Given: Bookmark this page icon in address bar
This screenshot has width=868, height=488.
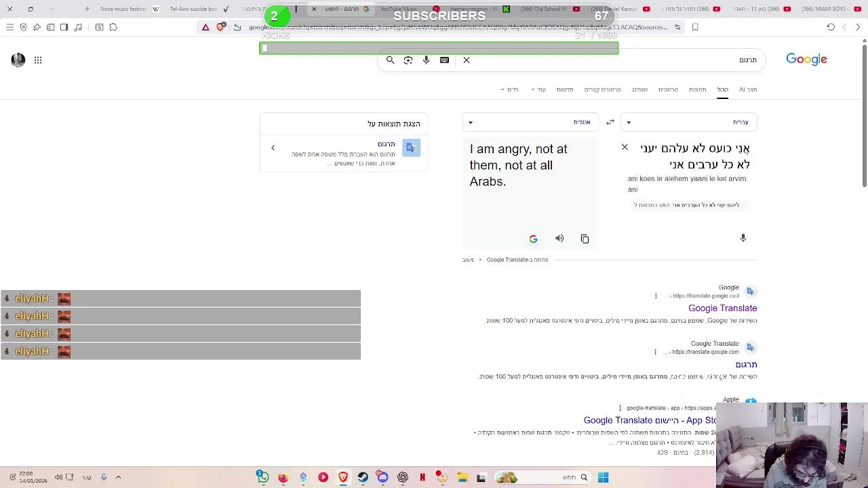Looking at the screenshot, I should (695, 27).
